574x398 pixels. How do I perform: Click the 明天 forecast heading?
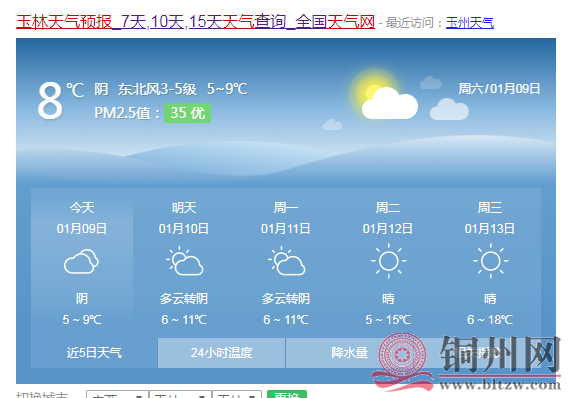point(184,208)
